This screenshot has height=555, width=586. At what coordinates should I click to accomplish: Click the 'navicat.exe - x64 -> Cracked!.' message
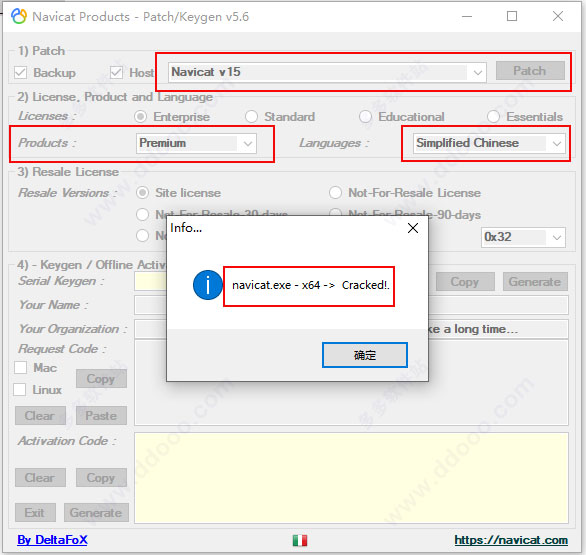click(311, 285)
